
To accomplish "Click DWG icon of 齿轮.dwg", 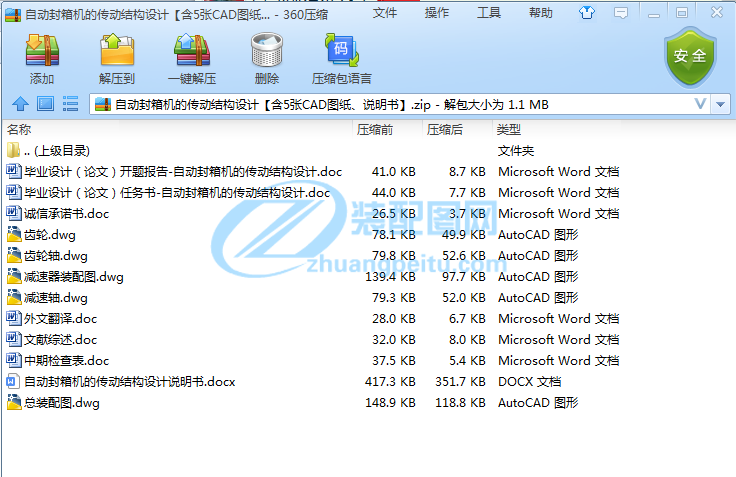I will (x=14, y=234).
